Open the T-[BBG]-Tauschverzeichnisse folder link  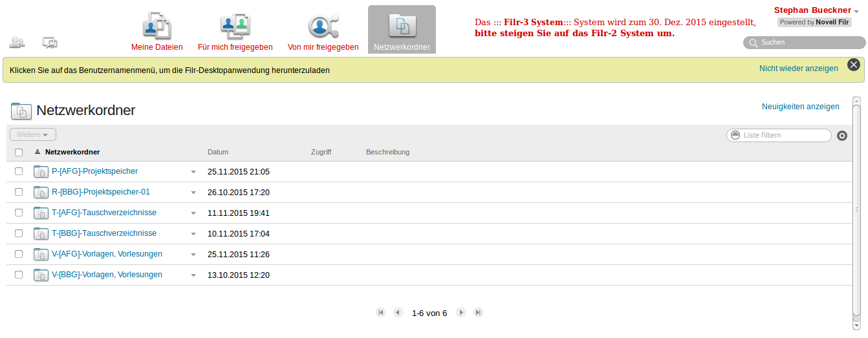(103, 233)
